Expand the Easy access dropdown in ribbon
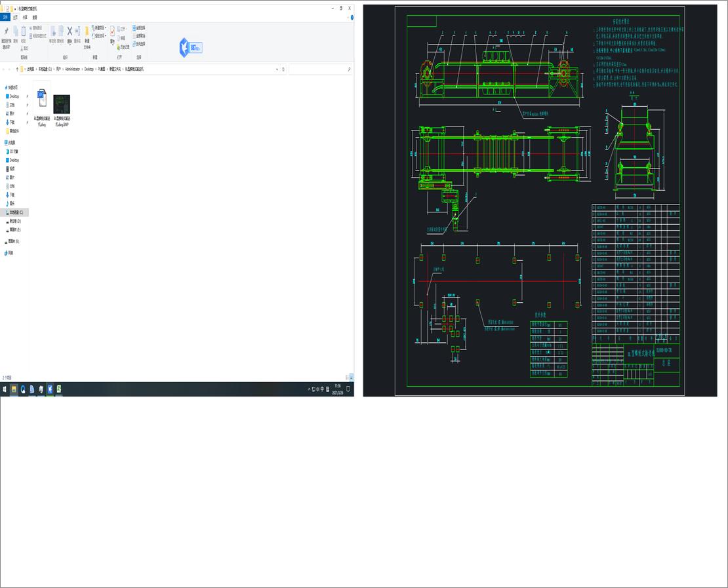 click(99, 36)
